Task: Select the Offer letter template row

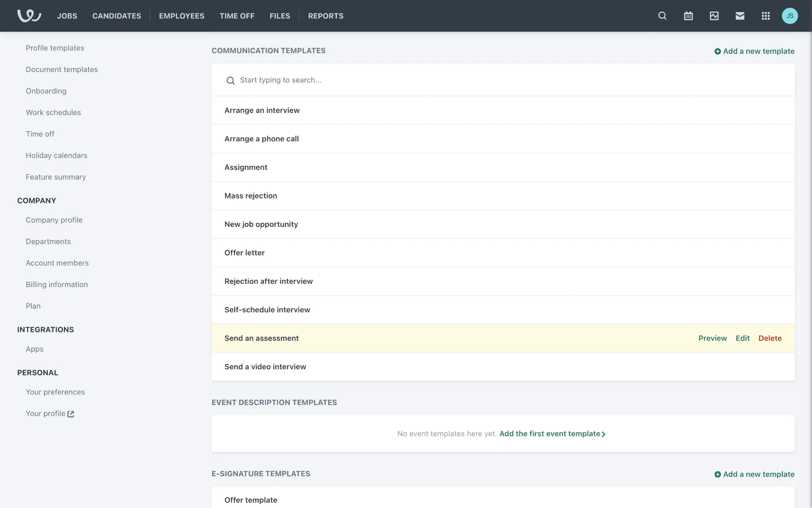Action: (x=244, y=253)
